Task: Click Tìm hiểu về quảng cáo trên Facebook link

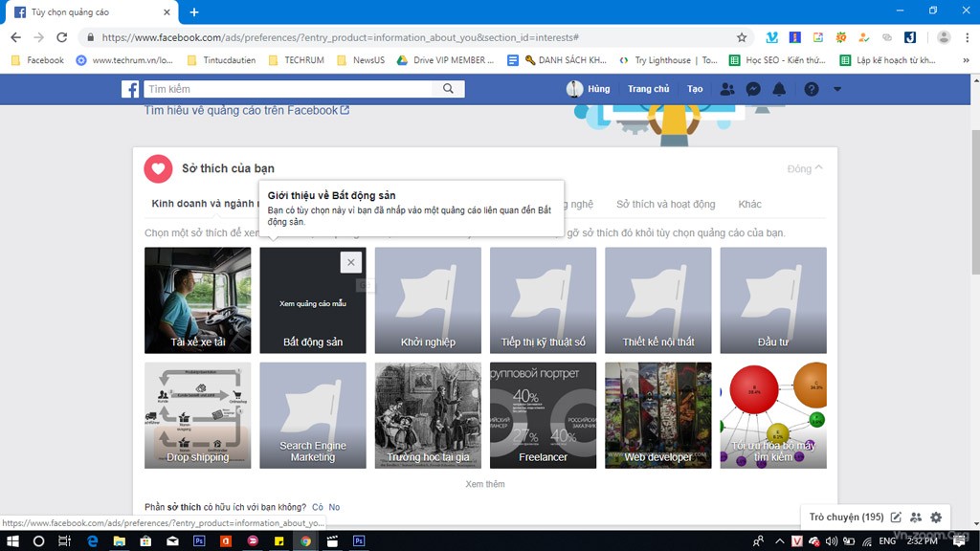Action: (247, 111)
